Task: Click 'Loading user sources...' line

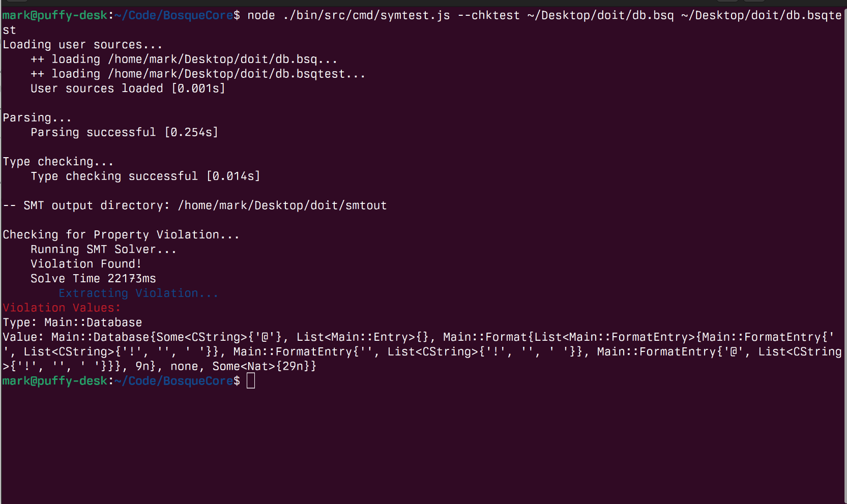Action: (x=82, y=45)
